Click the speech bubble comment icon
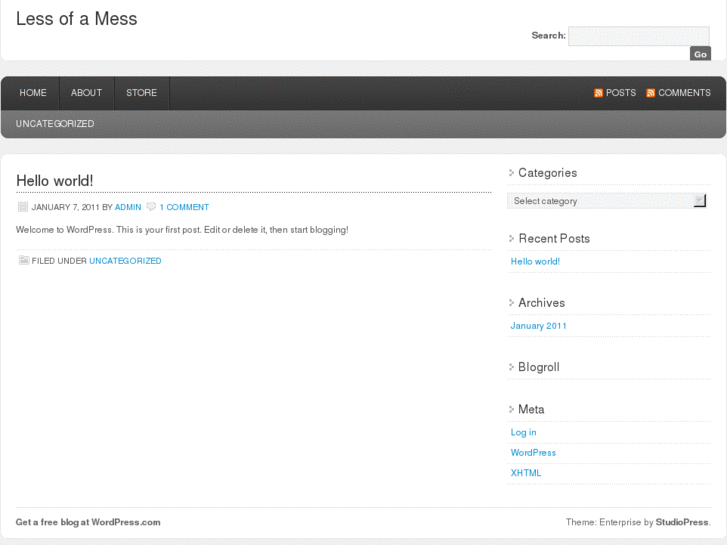This screenshot has height=545, width=727. 151,206
